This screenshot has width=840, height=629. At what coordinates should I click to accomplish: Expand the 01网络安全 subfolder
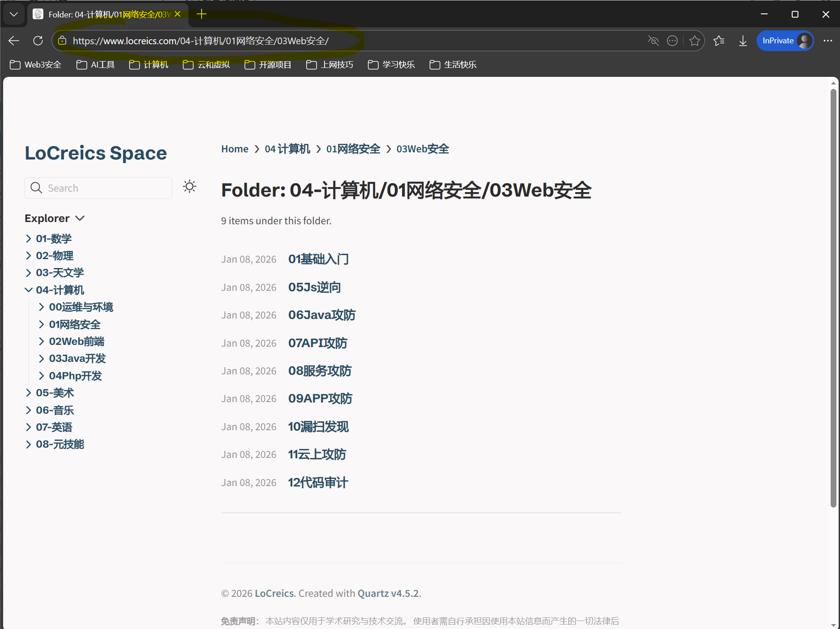click(42, 324)
